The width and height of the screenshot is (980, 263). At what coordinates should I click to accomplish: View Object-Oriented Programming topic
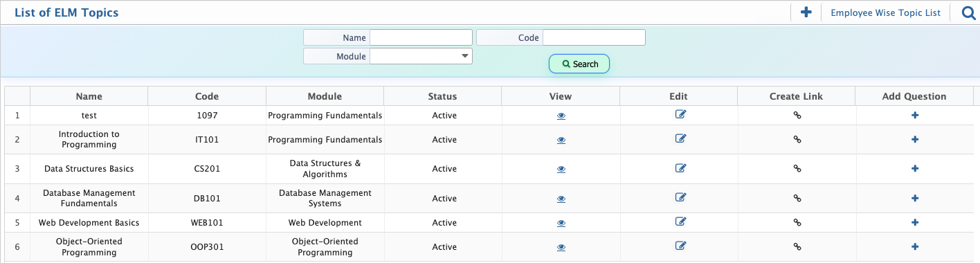click(x=561, y=247)
